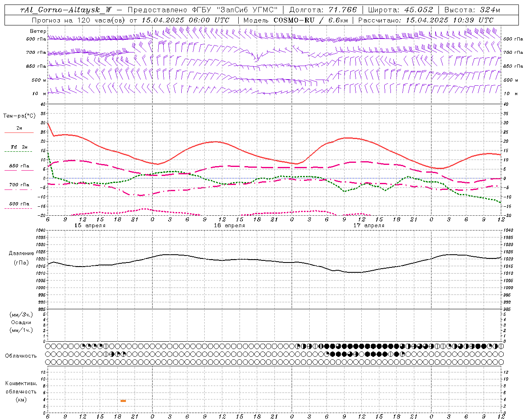Click the 17 апреля date label
The width and height of the screenshot is (525, 420).
368,226
